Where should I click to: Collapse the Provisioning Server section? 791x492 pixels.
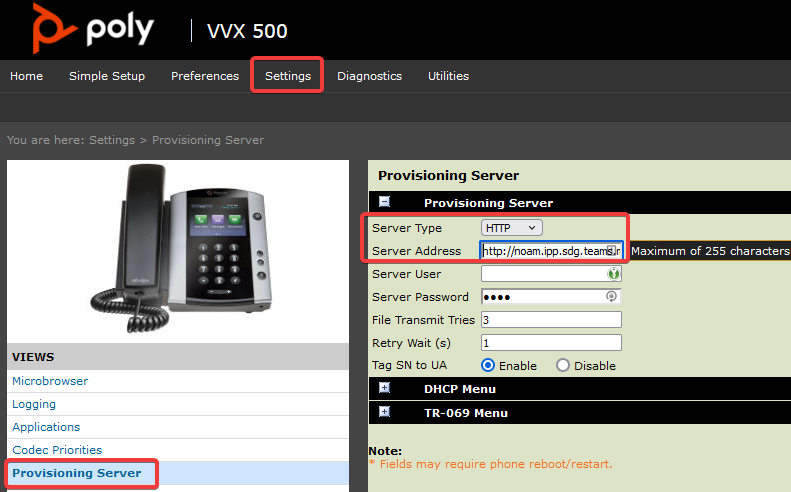[x=384, y=202]
